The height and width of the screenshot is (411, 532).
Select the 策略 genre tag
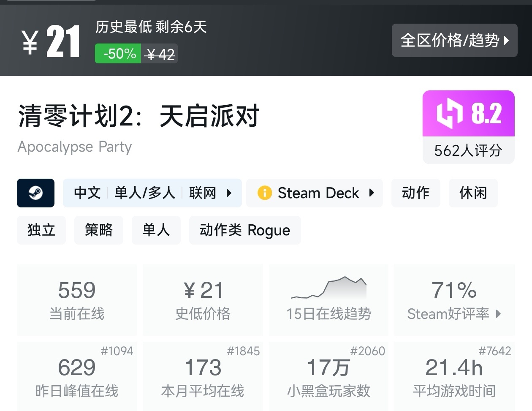[99, 230]
